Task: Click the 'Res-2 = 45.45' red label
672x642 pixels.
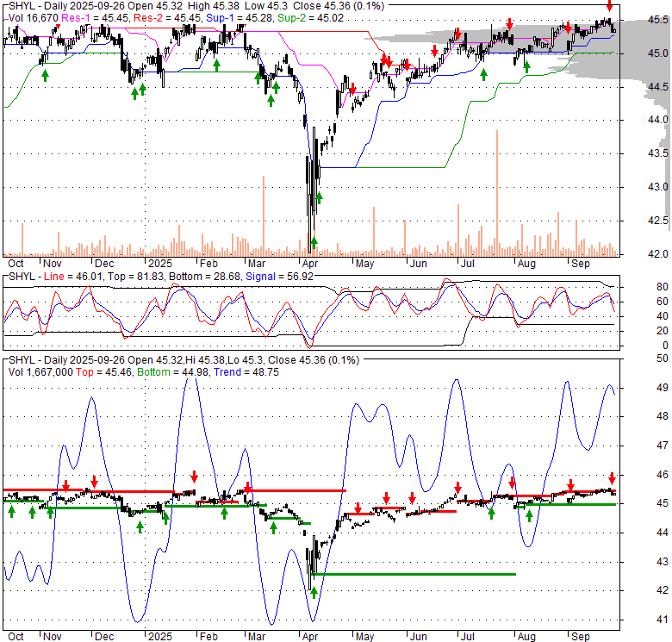Action: click(167, 18)
